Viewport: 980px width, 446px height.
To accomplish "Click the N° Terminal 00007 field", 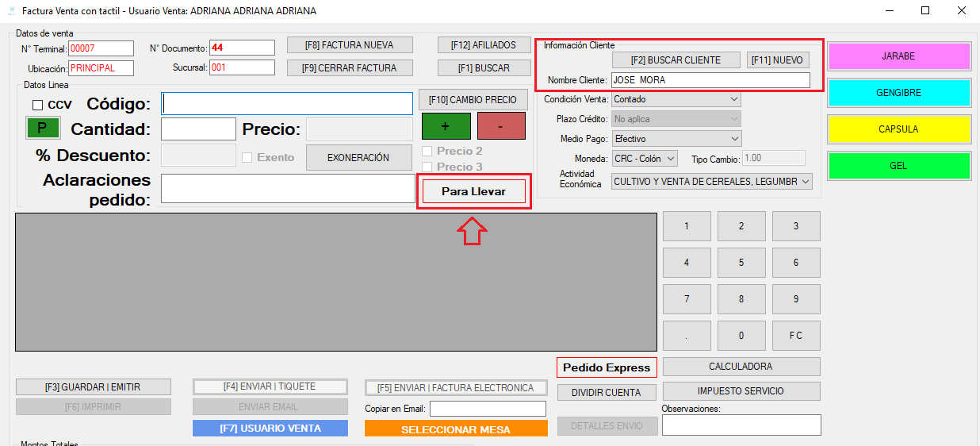I will tap(101, 49).
